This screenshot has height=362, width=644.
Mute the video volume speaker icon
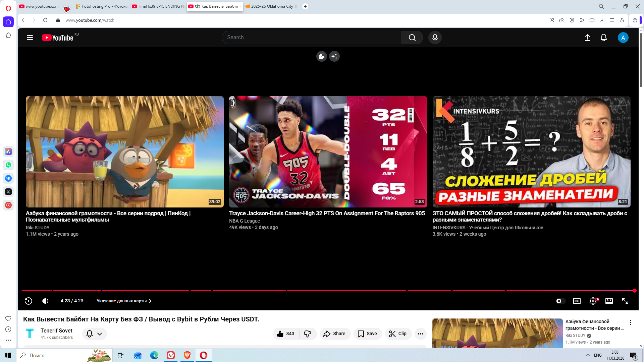pyautogui.click(x=45, y=301)
